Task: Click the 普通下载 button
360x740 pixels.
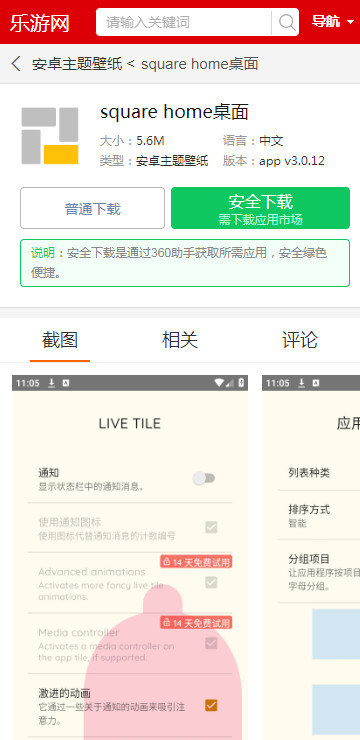Action: coord(92,208)
